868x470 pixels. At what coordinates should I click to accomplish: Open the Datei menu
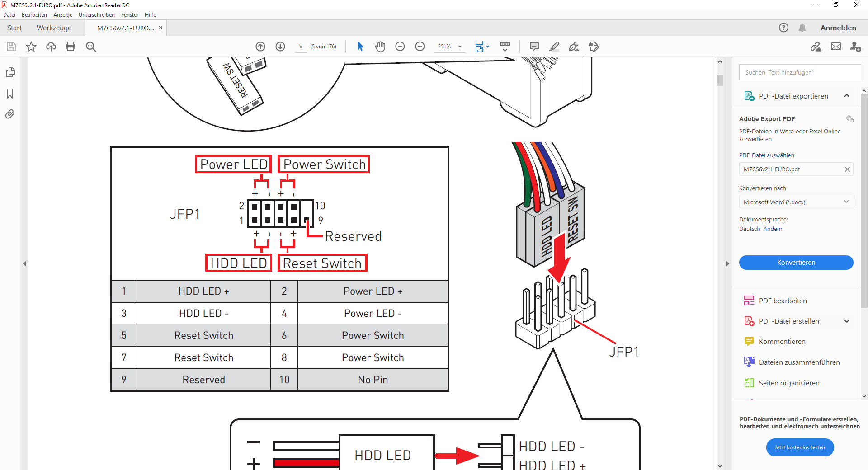(9, 15)
